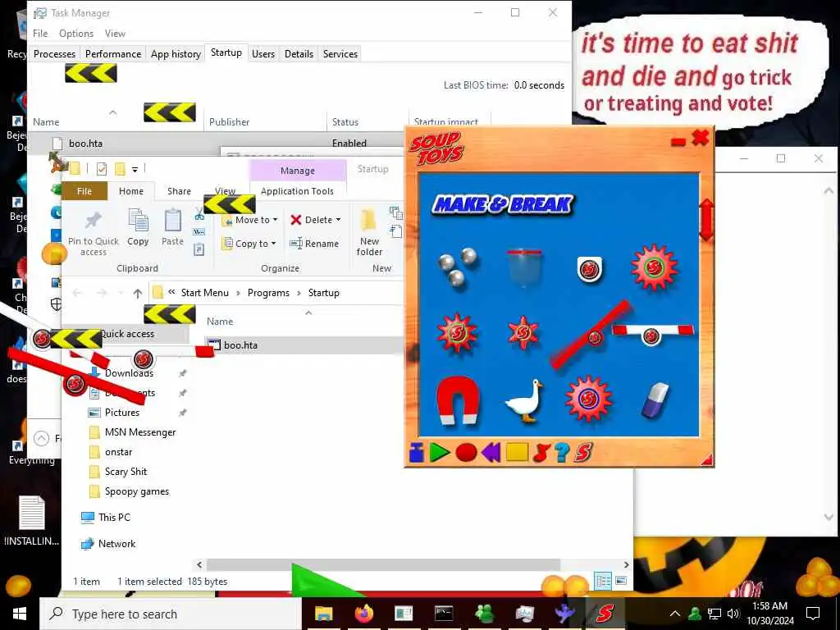
Task: Open Spoopy games folder
Action: [137, 491]
